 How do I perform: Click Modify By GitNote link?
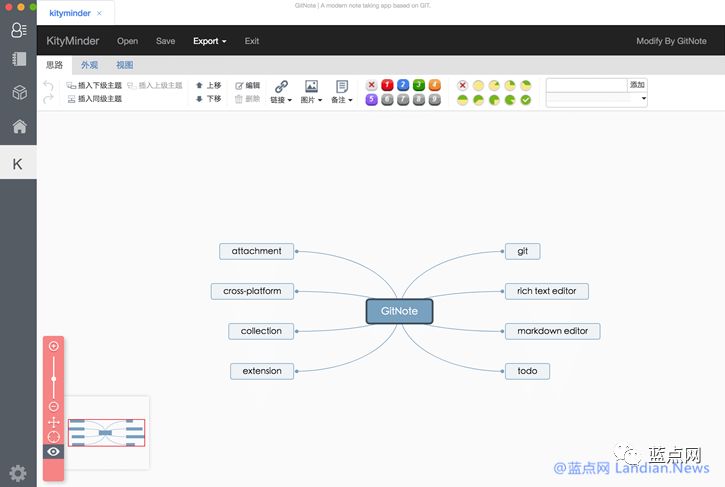pyautogui.click(x=671, y=41)
